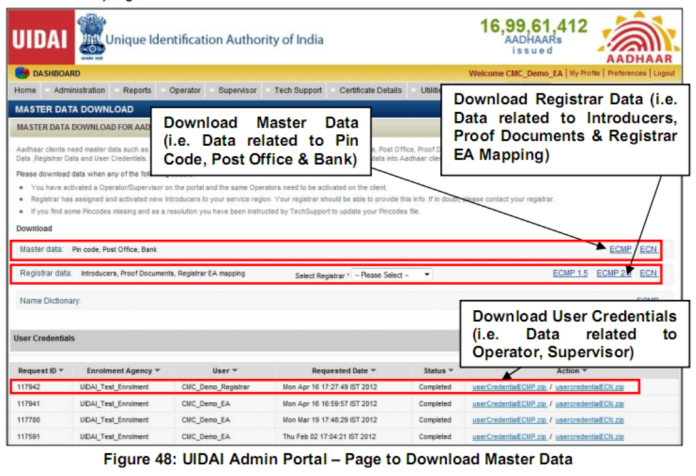Image resolution: width=696 pixels, height=476 pixels.
Task: Select request ID 117780 cell
Action: (28, 420)
